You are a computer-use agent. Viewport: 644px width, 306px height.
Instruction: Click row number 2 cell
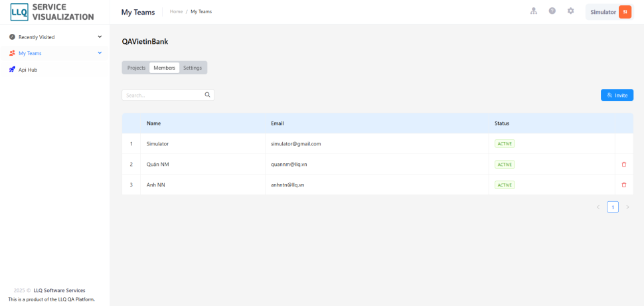click(x=131, y=165)
